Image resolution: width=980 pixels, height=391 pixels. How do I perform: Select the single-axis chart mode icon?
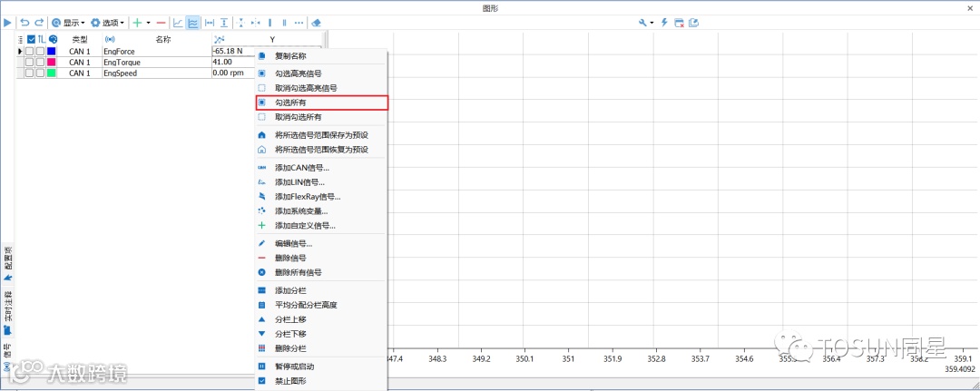pyautogui.click(x=178, y=23)
